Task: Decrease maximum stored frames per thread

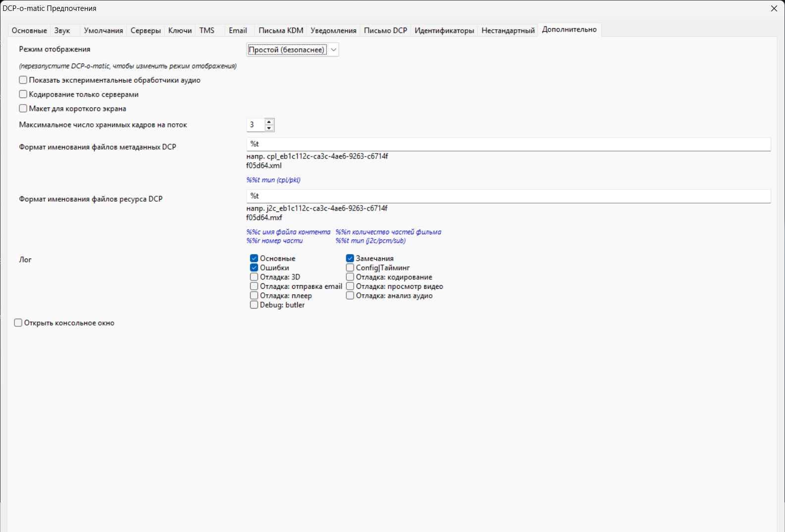Action: pyautogui.click(x=269, y=128)
